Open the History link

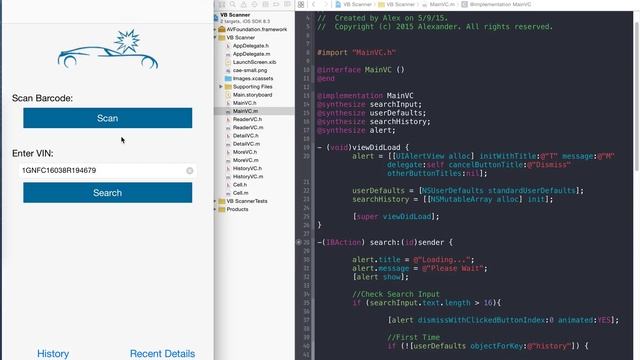tap(53, 353)
